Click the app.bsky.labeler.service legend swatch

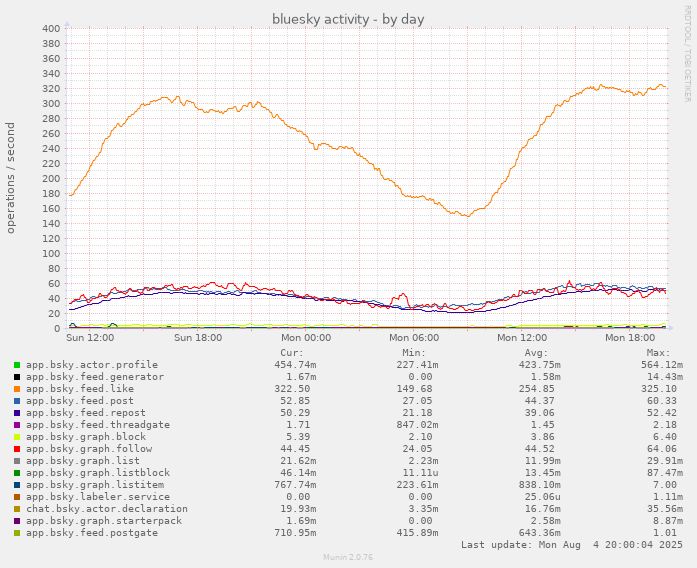[17, 497]
